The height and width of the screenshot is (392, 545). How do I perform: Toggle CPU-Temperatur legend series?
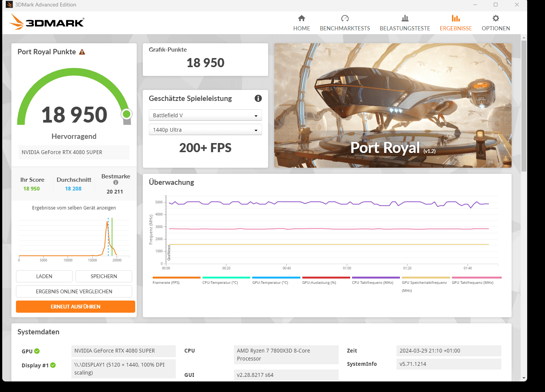point(226,281)
